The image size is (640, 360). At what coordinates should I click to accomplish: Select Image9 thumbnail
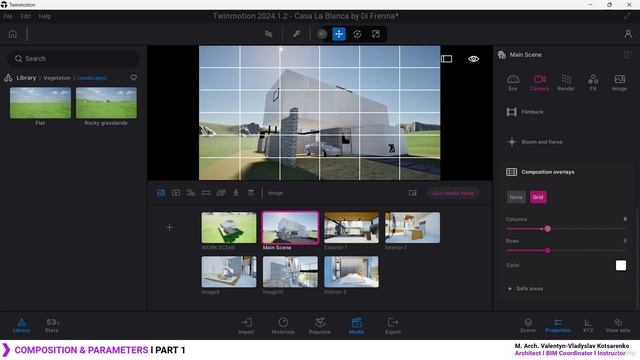[229, 272]
